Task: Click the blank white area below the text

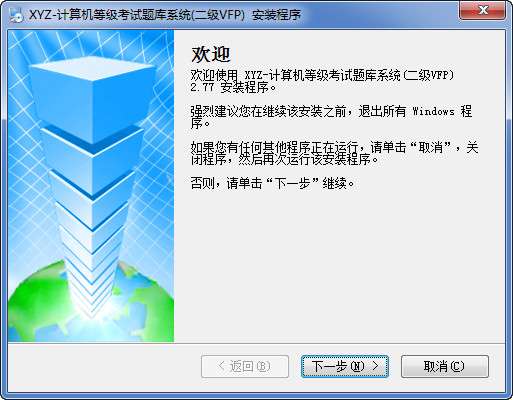Action: (x=338, y=267)
